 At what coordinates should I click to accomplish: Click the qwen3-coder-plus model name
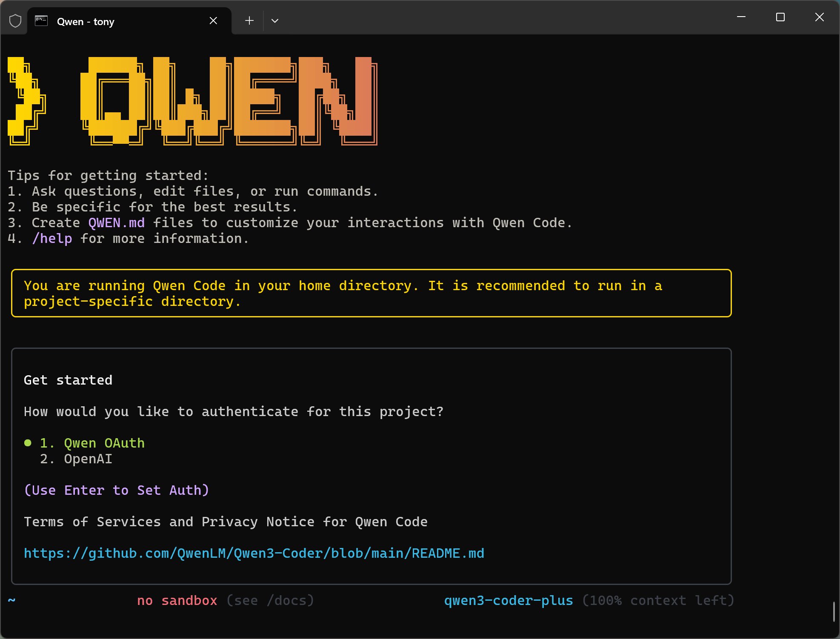[x=509, y=601]
